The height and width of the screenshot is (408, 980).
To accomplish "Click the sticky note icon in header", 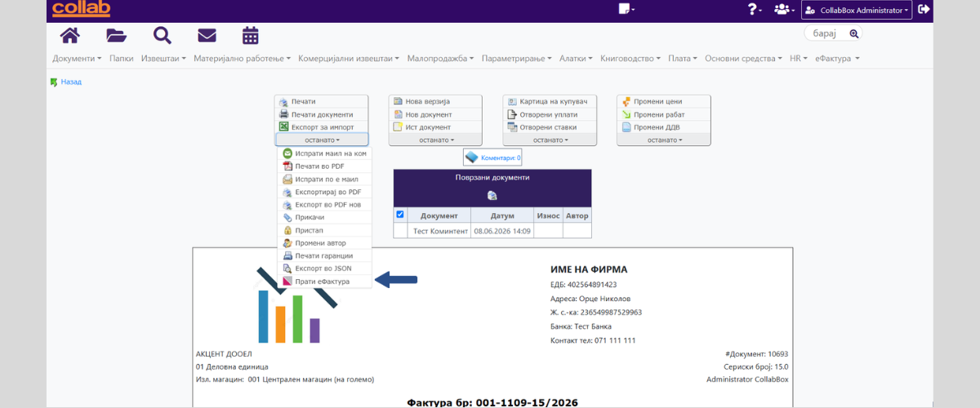I will (626, 10).
